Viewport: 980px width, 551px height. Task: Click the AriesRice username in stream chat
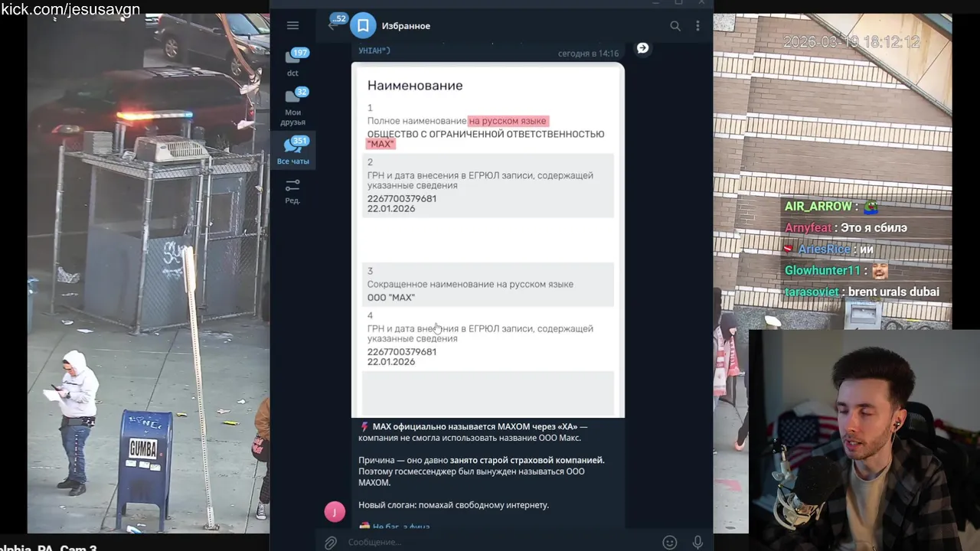click(x=825, y=249)
